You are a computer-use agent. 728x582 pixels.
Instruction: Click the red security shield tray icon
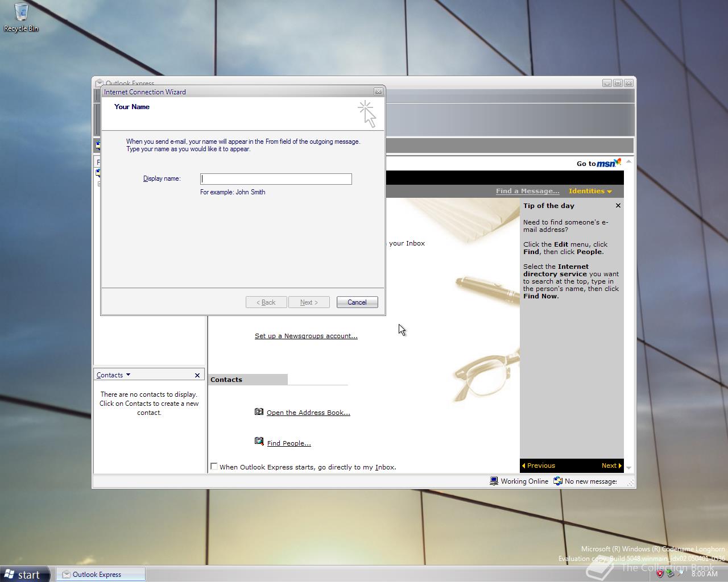[660, 574]
